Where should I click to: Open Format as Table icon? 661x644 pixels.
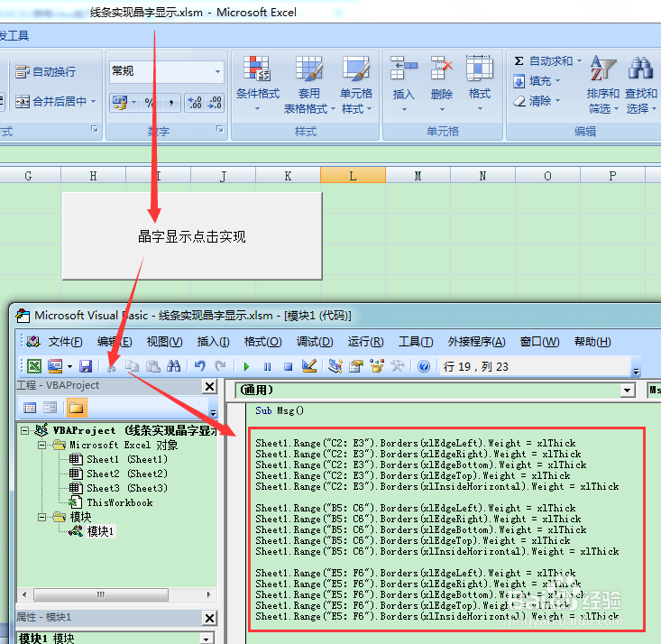tap(309, 69)
